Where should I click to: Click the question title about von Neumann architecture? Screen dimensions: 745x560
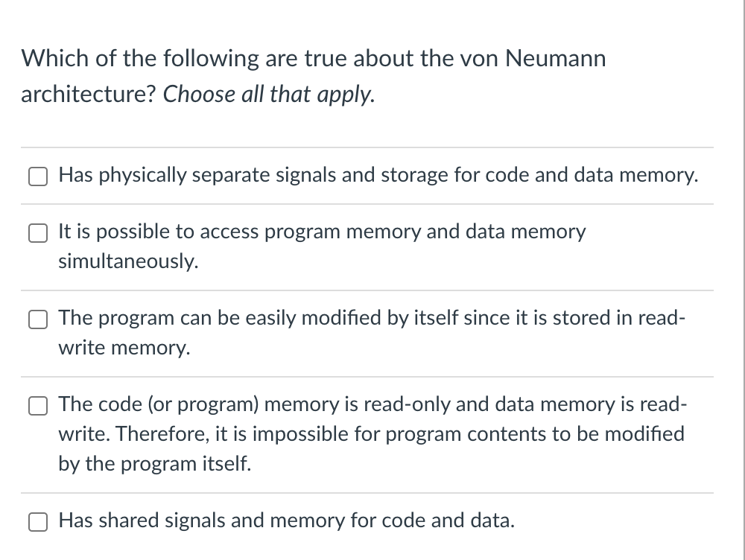point(313,59)
